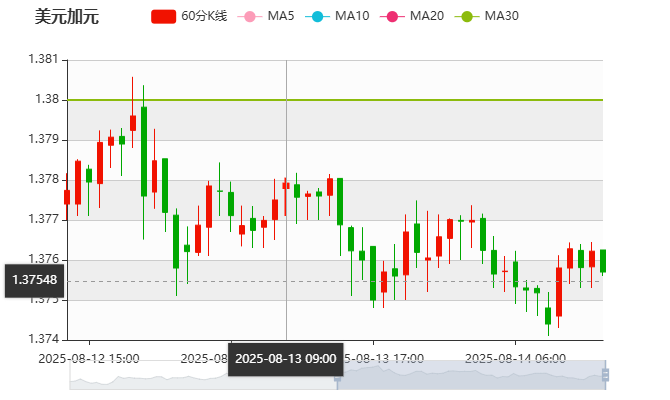Toggle the 60分K线 legend series
The height and width of the screenshot is (400, 670).
pos(189,16)
